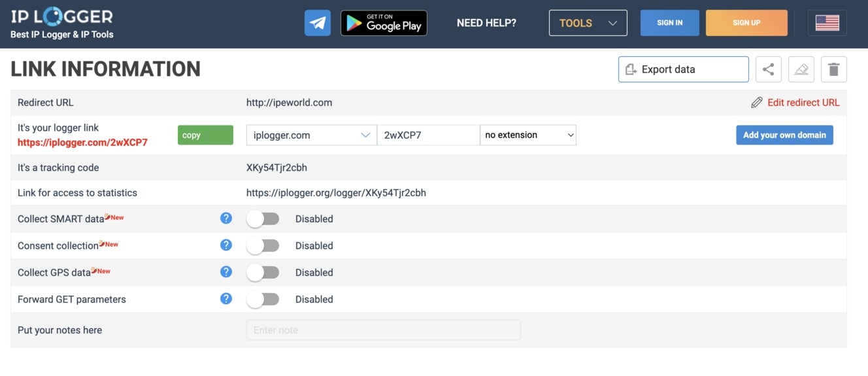This screenshot has width=868, height=376.
Task: Click the Disabled label for Collect SMART data
Action: pyautogui.click(x=314, y=219)
